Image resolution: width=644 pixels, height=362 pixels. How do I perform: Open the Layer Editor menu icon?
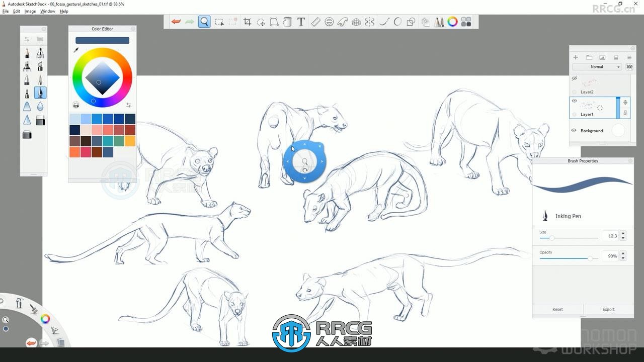pos(629,58)
